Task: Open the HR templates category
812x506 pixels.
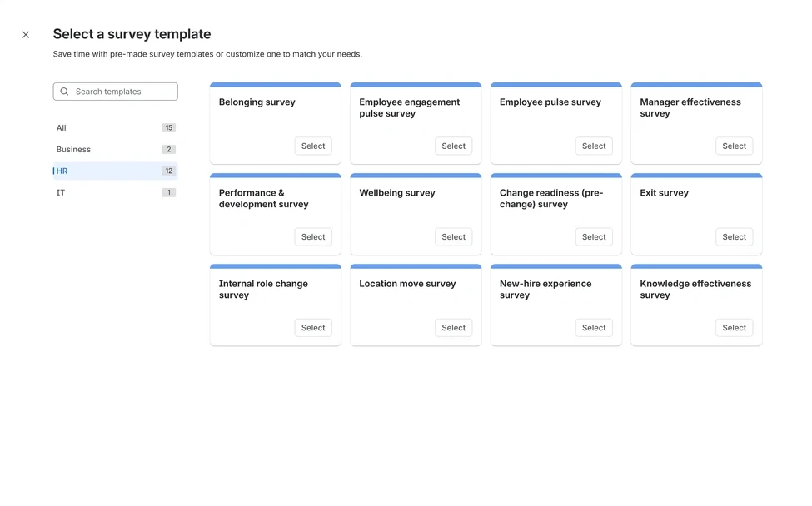Action: click(x=62, y=171)
